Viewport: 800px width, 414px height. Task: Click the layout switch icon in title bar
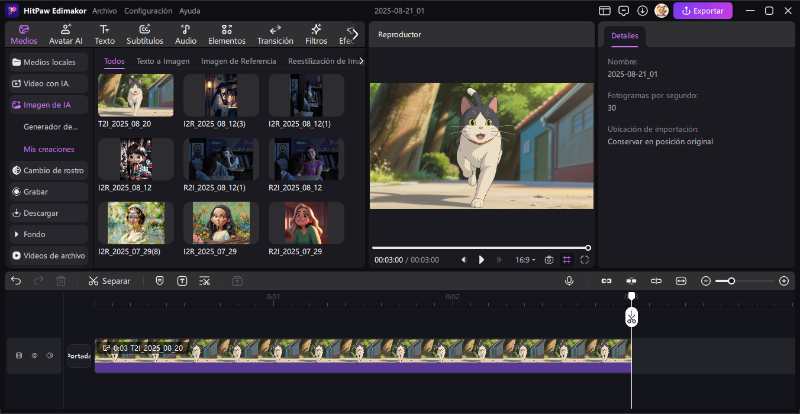coord(605,11)
